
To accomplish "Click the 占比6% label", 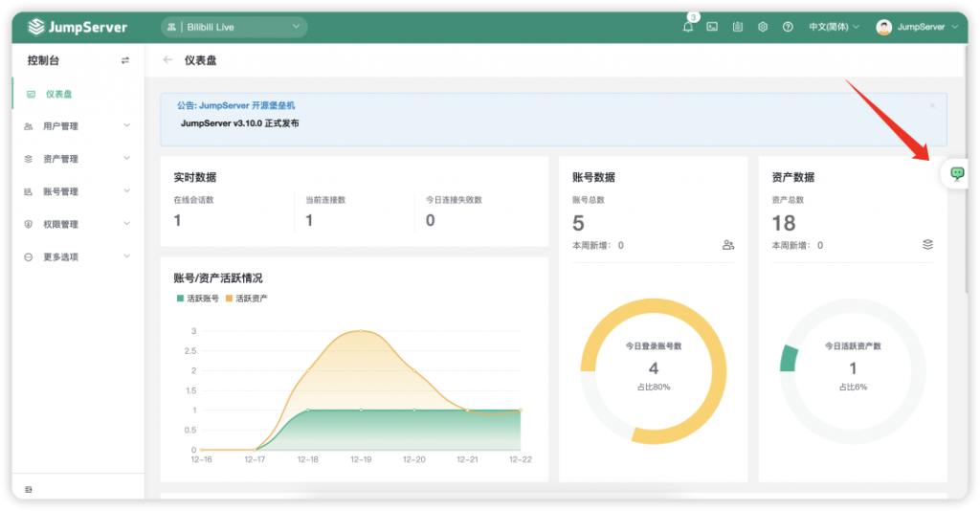I will pyautogui.click(x=853, y=388).
